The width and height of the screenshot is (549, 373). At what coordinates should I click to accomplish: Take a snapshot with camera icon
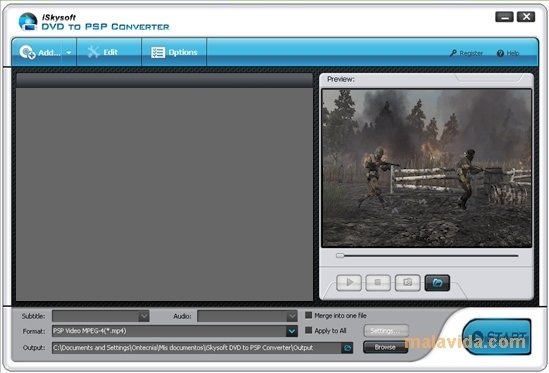pos(408,282)
